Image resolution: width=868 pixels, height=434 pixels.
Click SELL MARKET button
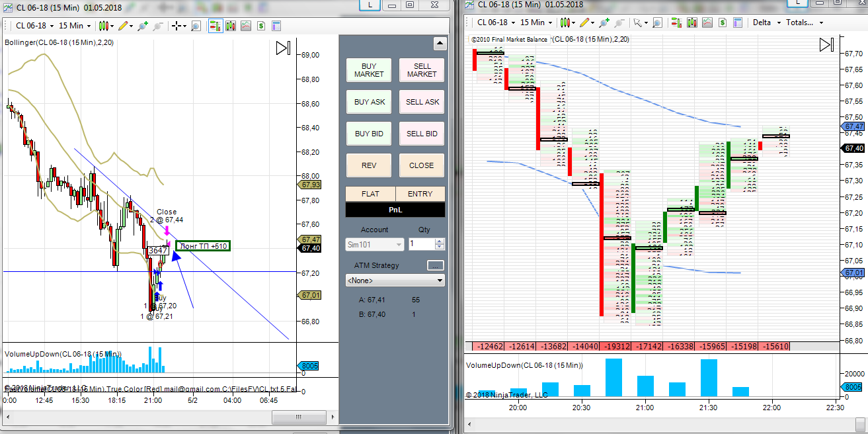coord(422,70)
